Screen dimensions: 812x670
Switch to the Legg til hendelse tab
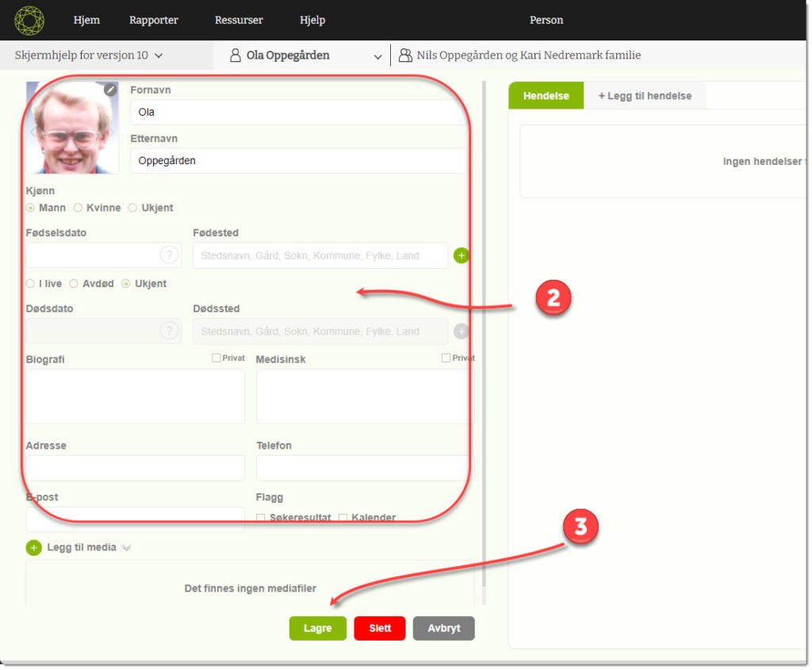pyautogui.click(x=644, y=96)
